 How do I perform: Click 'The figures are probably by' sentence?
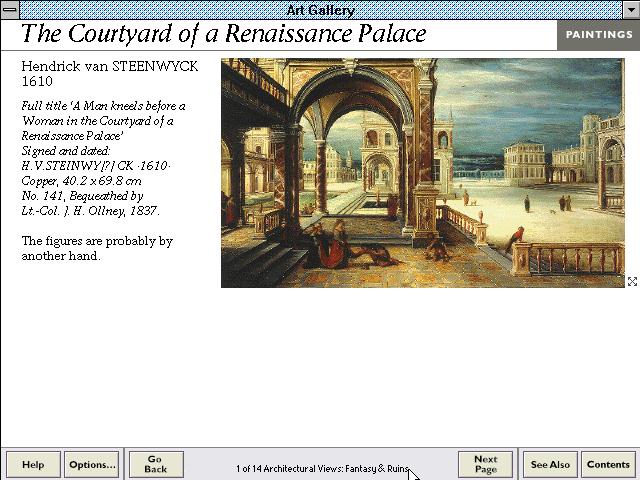[97, 241]
